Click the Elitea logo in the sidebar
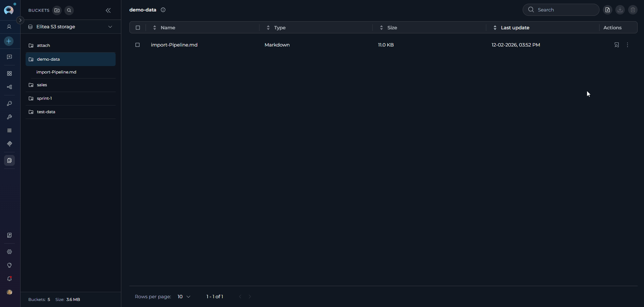Viewport: 644px width, 307px height. coord(9,10)
